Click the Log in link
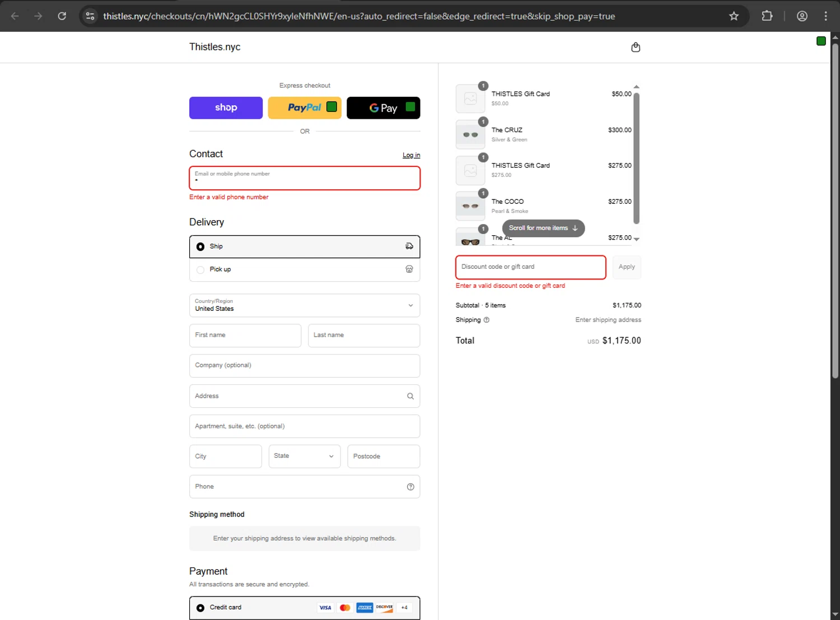840x620 pixels. click(411, 155)
